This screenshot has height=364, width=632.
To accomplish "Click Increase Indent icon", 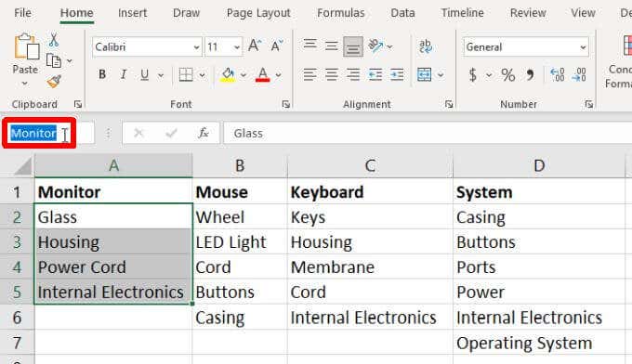I will [x=397, y=74].
